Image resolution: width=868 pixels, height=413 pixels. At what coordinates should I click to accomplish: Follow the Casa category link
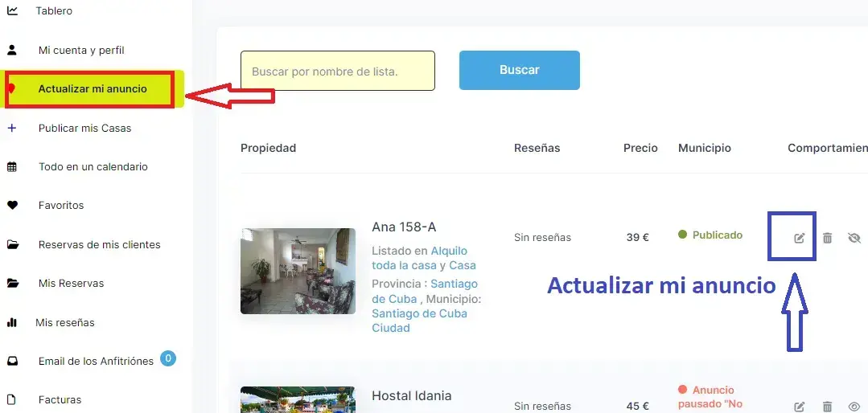463,265
